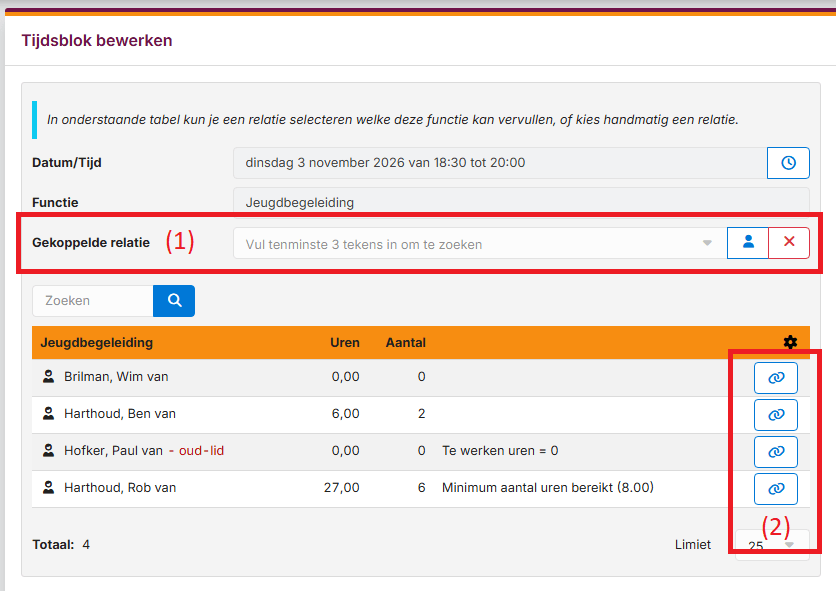The height and width of the screenshot is (591, 836).
Task: Click count 2 in Ben van row
Action: (421, 413)
